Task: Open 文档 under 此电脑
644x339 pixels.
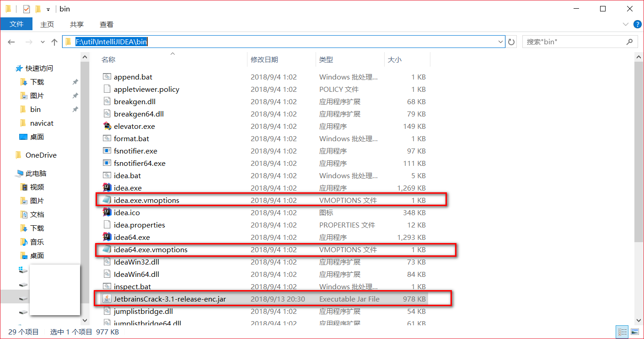Action: 37,214
